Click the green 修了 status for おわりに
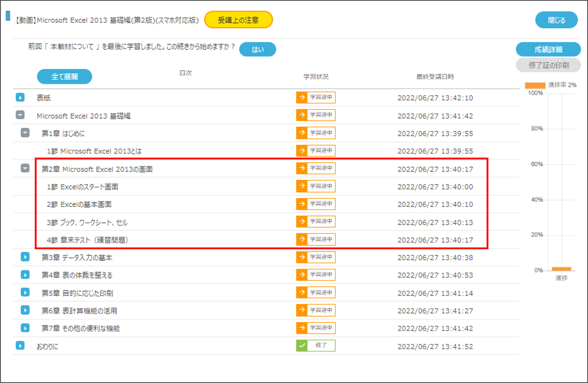 (316, 346)
